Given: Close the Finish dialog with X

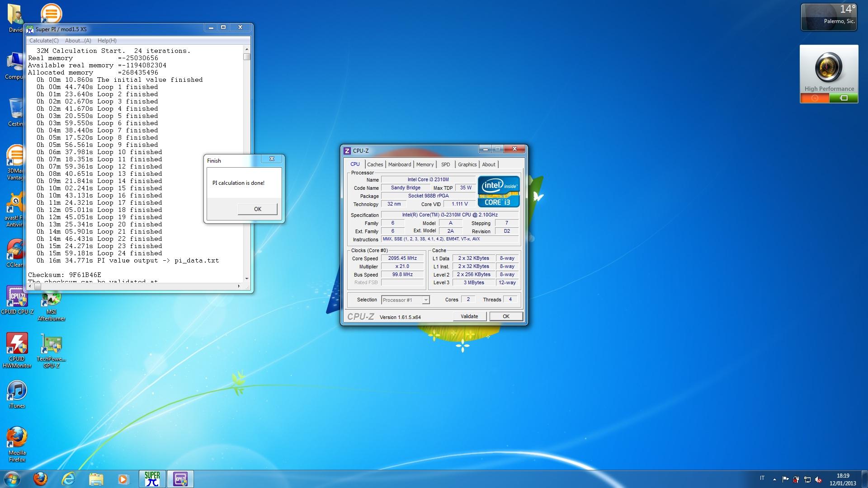Looking at the screenshot, I should click(x=272, y=159).
